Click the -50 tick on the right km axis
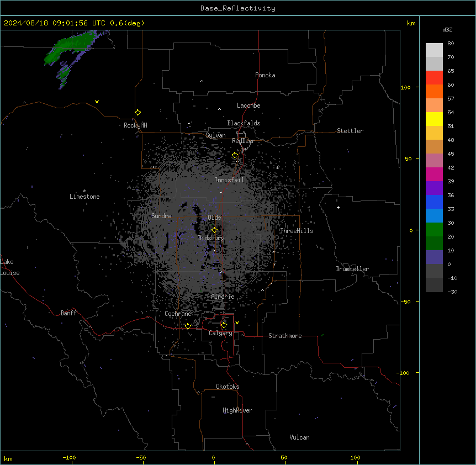The height and width of the screenshot is (465, 476). pos(405,302)
